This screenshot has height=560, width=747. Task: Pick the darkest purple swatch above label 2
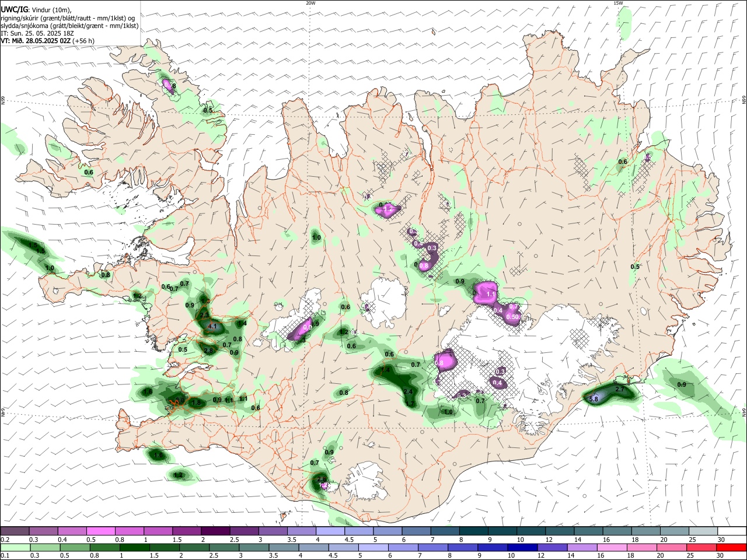(x=215, y=531)
